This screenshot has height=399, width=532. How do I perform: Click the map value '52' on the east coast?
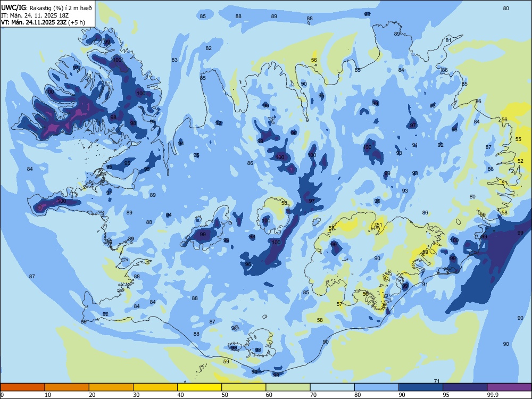[x=520, y=161]
